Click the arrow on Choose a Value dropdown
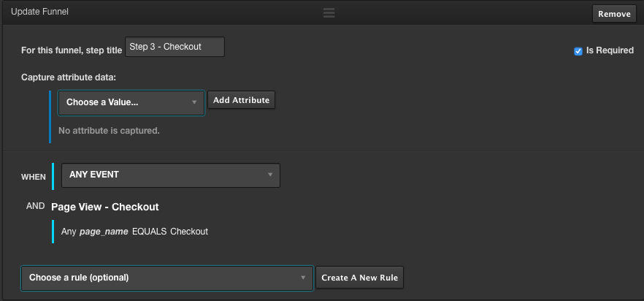This screenshot has width=644, height=301. [194, 102]
